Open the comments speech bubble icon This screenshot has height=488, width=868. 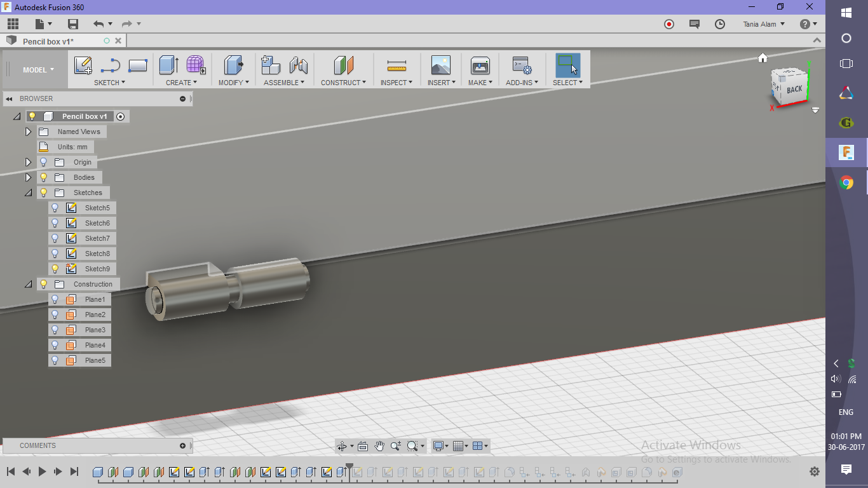pyautogui.click(x=695, y=24)
